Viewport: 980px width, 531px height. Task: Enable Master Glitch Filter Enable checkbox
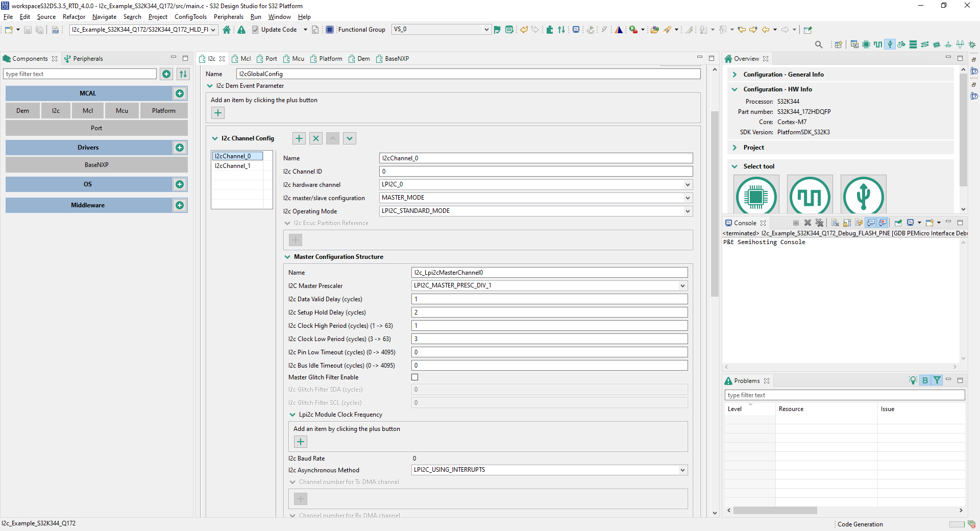coord(415,377)
